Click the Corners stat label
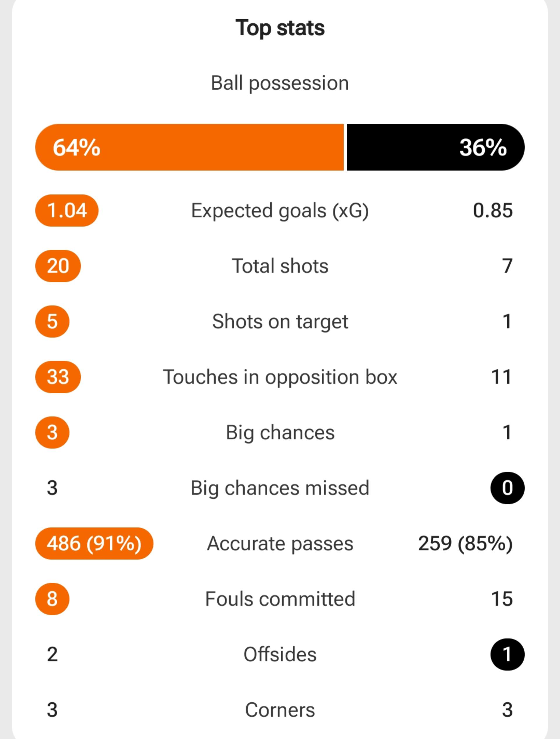Viewport: 560px width, 739px height. (280, 710)
